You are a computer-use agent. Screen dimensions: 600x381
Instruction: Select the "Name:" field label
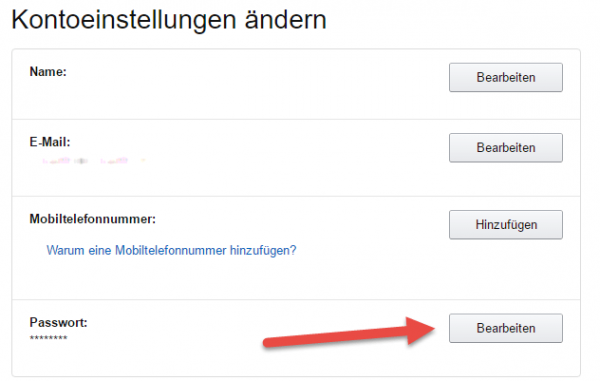pyautogui.click(x=48, y=72)
